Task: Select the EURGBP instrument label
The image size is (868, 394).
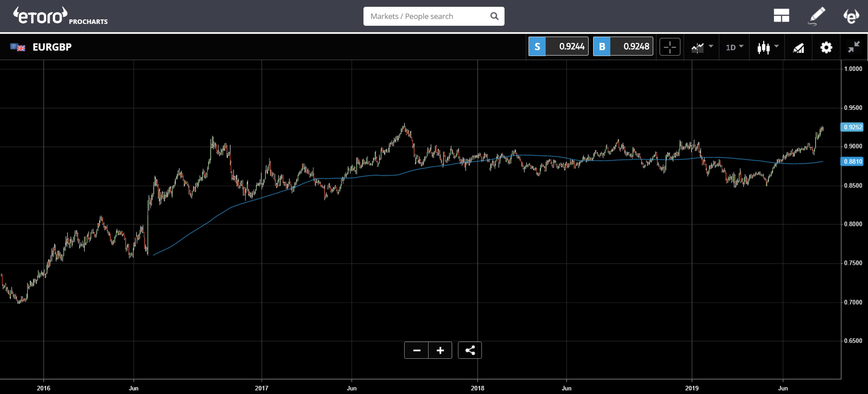Action: pos(52,47)
